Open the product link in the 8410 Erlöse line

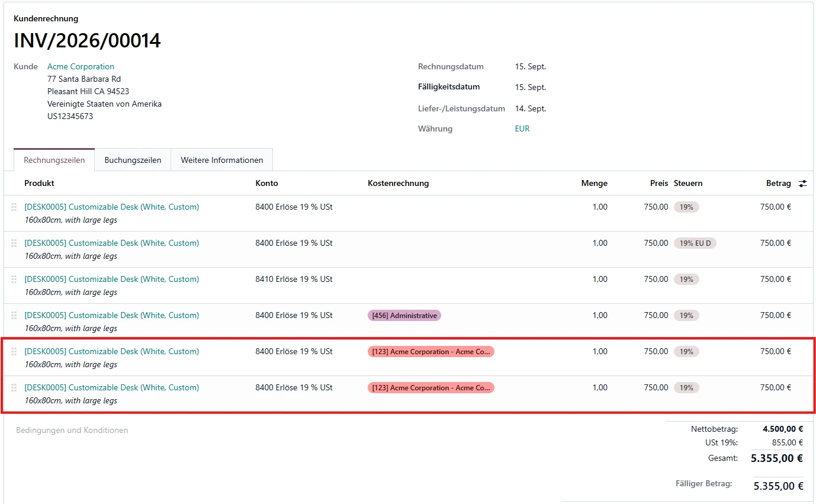(x=111, y=279)
